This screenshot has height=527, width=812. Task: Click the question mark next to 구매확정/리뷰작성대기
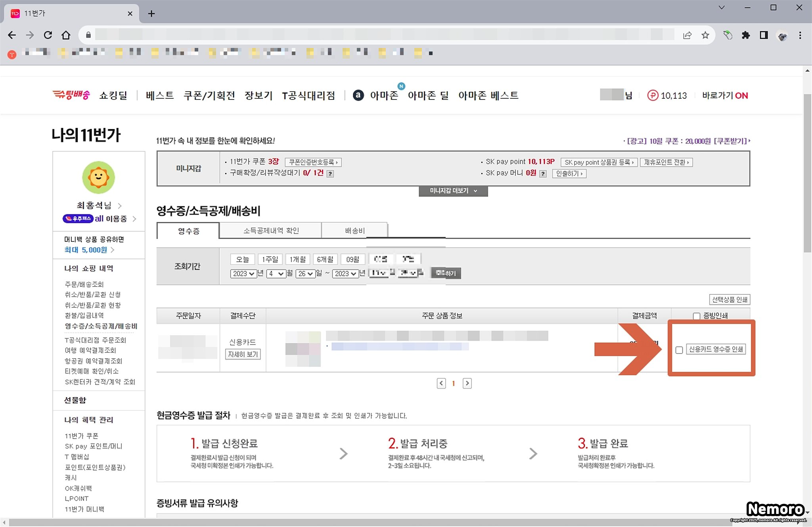pyautogui.click(x=330, y=174)
